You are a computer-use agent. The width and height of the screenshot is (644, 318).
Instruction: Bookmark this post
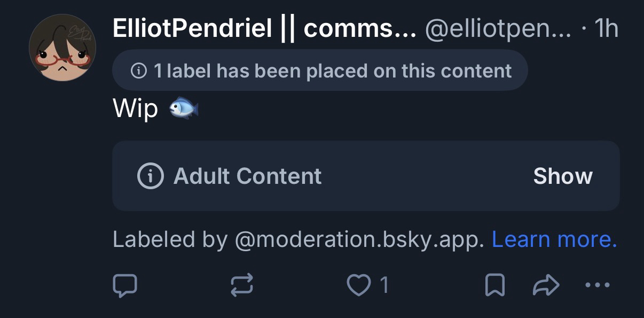(x=494, y=285)
